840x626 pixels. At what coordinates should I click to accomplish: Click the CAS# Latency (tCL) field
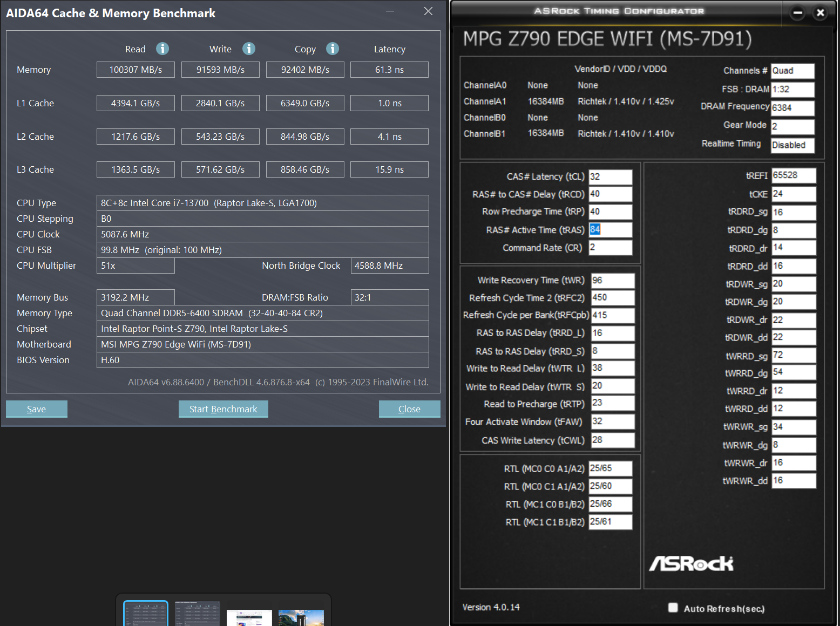[610, 177]
